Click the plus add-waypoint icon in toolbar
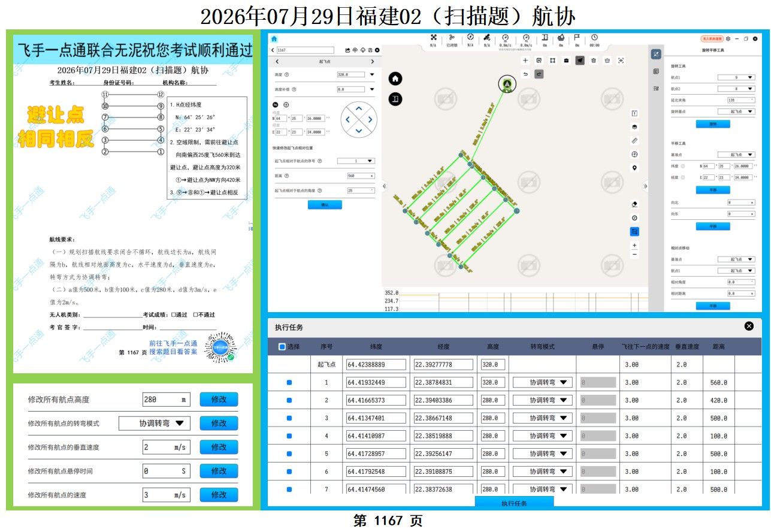This screenshot has height=532, width=771. (525, 61)
